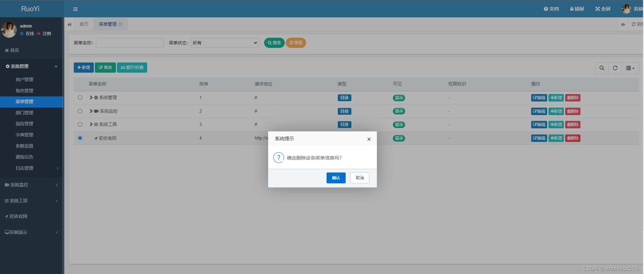Select the 系统监控 row radio button
Viewport: 644px width, 274px height.
click(x=80, y=111)
